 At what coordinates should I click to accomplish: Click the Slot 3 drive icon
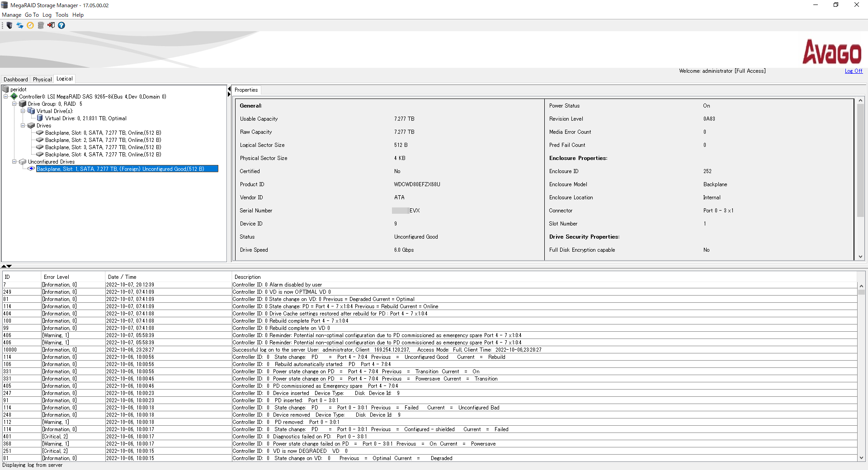tap(40, 147)
